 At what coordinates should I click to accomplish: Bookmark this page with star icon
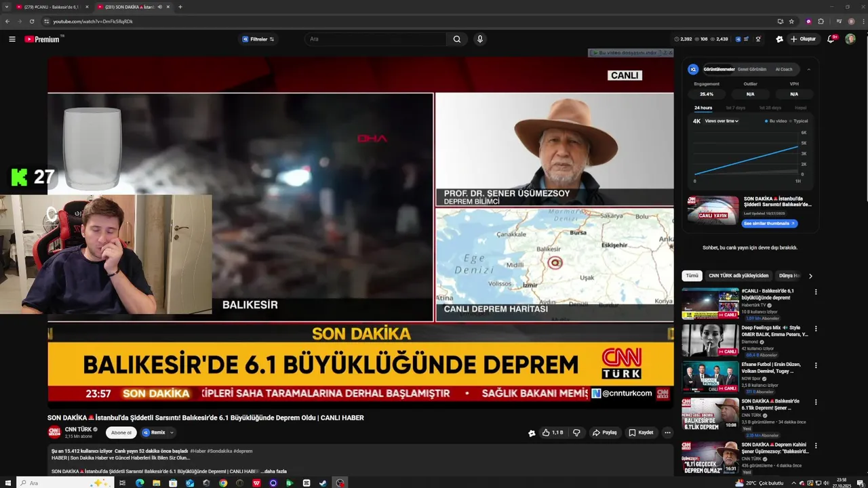click(791, 21)
